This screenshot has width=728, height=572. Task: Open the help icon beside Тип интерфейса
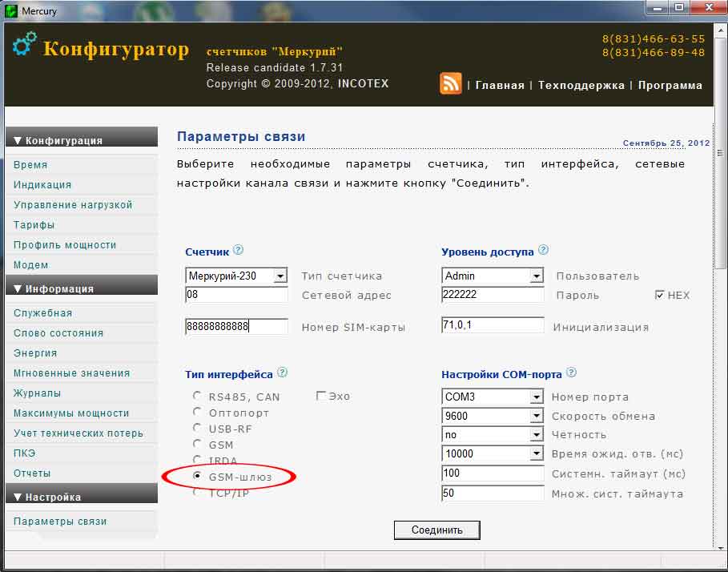tap(280, 373)
